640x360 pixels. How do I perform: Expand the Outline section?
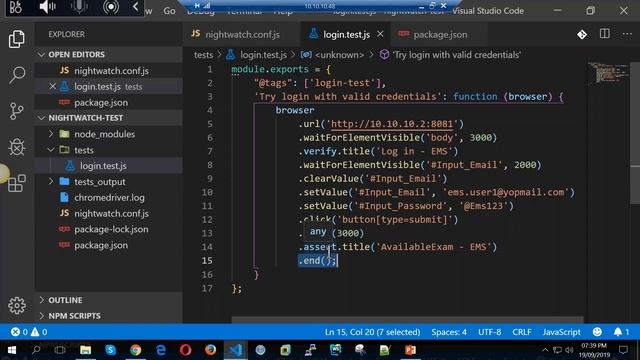click(x=109, y=300)
